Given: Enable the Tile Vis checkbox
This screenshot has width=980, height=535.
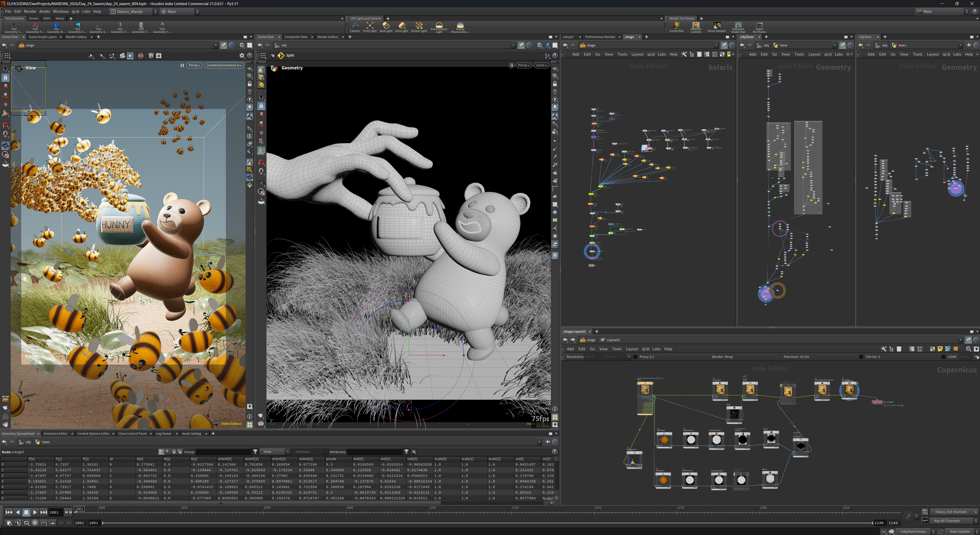Looking at the screenshot, I should pyautogui.click(x=861, y=357).
